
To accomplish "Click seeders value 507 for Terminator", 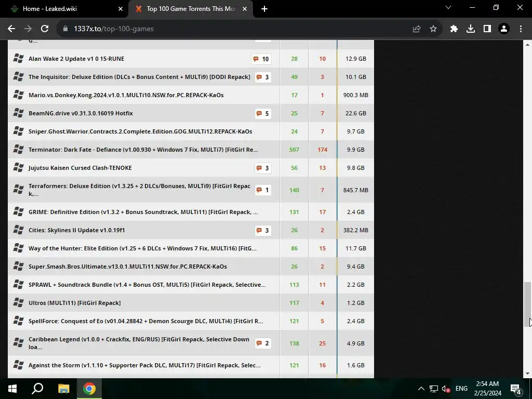I will tap(294, 150).
